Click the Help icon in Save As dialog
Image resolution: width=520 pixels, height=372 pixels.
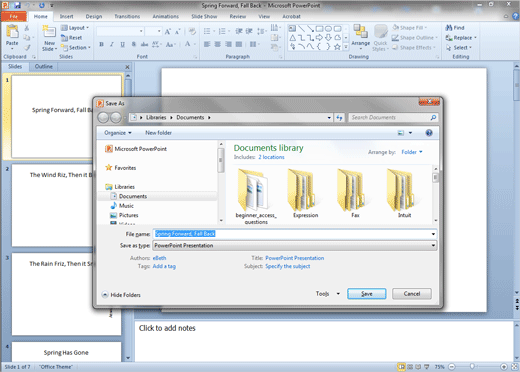click(429, 133)
